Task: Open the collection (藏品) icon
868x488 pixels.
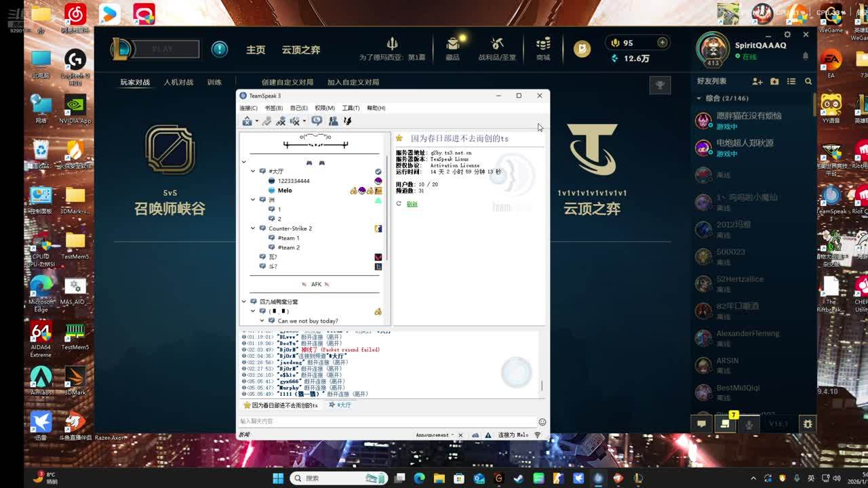Action: tap(452, 49)
